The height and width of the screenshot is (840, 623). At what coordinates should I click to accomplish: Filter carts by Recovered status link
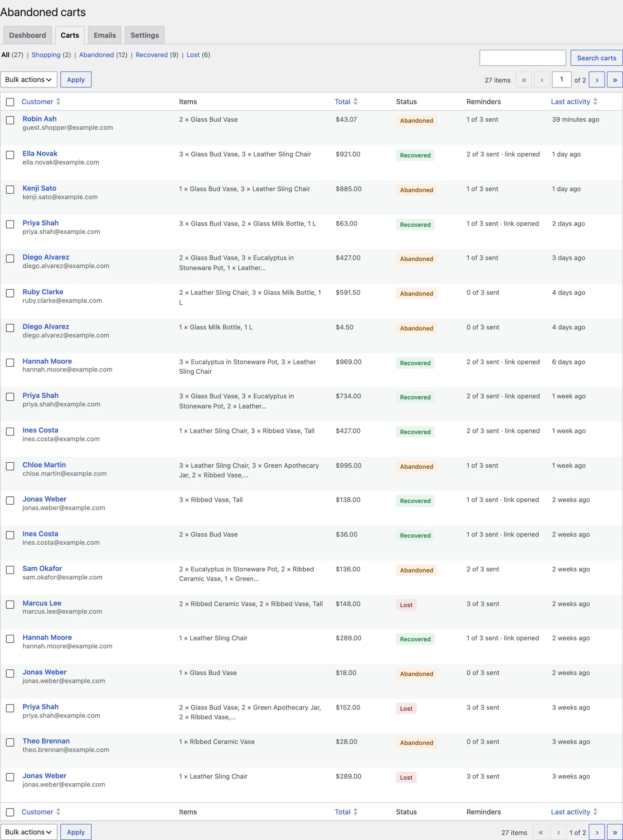pyautogui.click(x=152, y=55)
